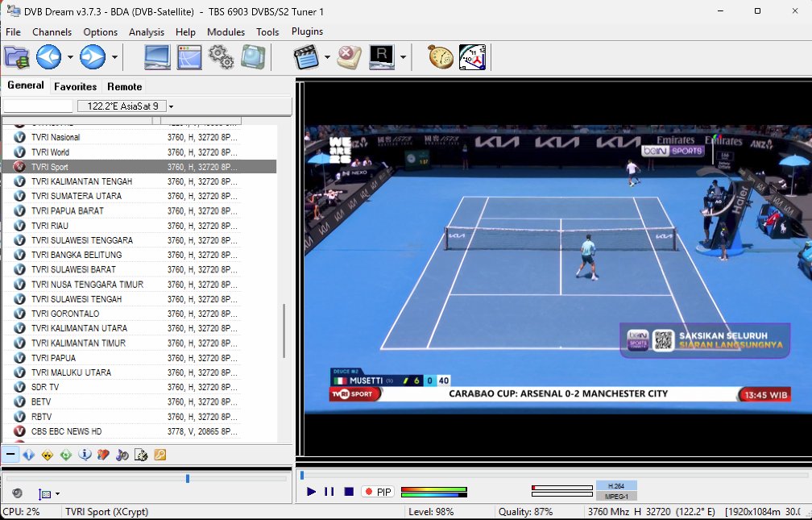Click the red heart favorites icon
Screen dimensions: 812x520
(x=104, y=456)
